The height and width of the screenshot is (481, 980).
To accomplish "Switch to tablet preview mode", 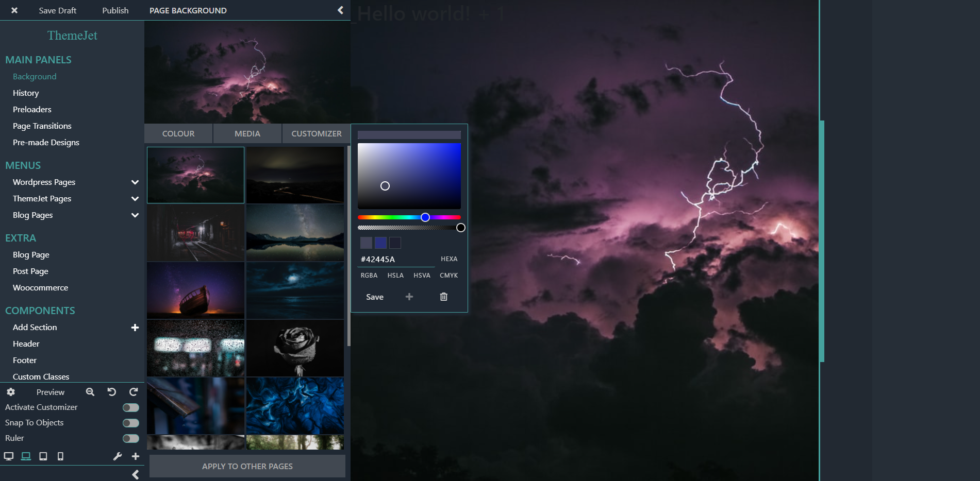I will 43,456.
